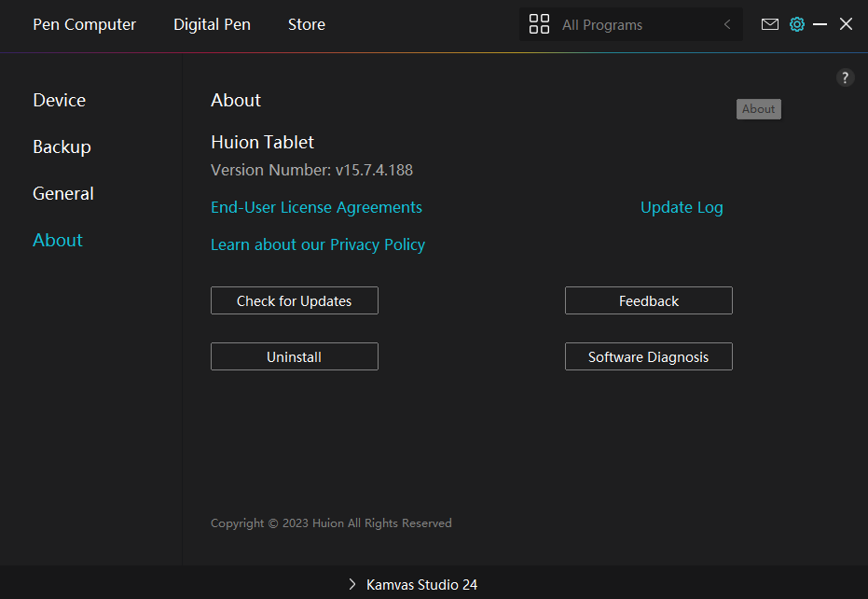The height and width of the screenshot is (599, 868).
Task: Click the Feedback button
Action: pos(648,300)
